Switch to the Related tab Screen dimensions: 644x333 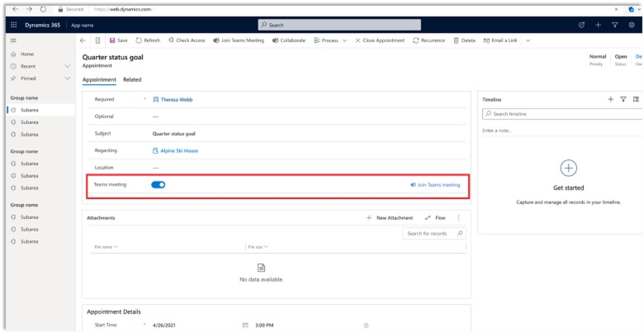point(132,79)
